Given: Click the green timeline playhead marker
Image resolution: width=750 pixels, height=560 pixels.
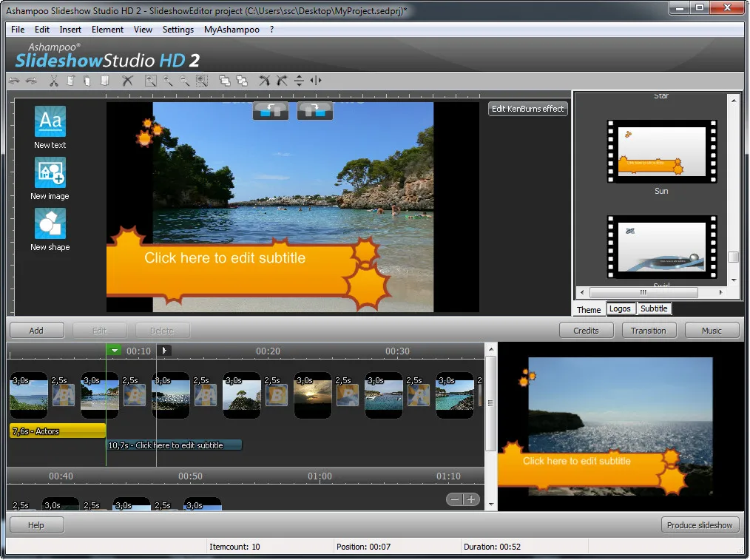Looking at the screenshot, I should [113, 351].
